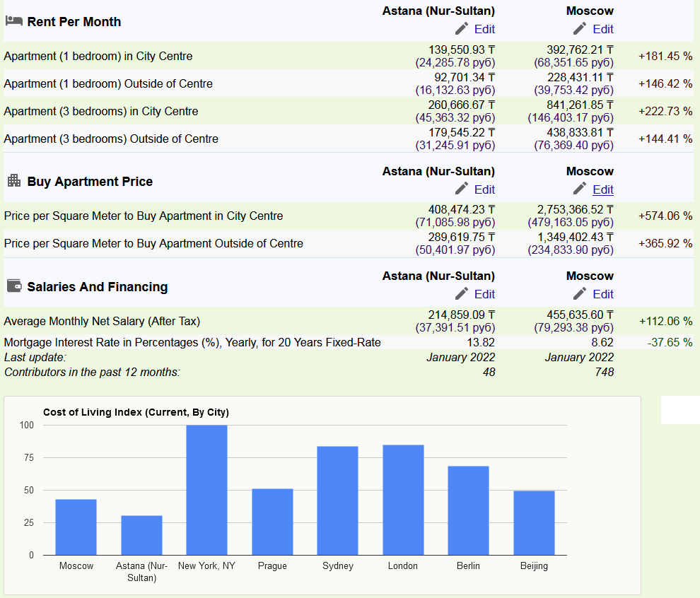Image resolution: width=700 pixels, height=598 pixels.
Task: Open the Astana Edit text link under Salaries And Financing
Action: [x=484, y=294]
